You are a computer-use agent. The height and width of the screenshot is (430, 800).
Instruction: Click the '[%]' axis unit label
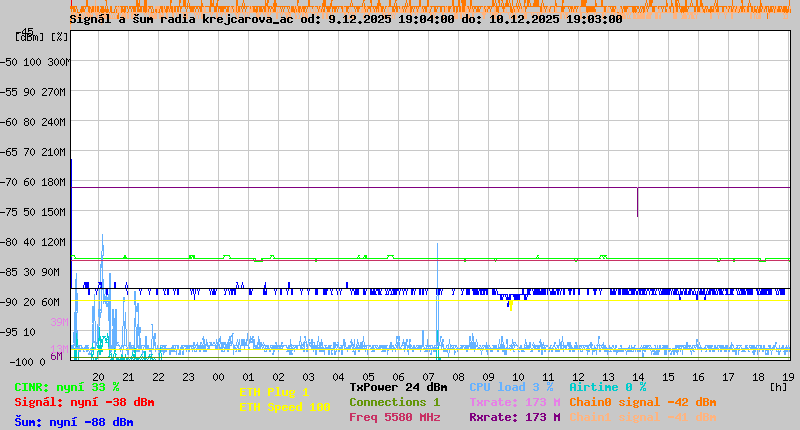coord(60,37)
